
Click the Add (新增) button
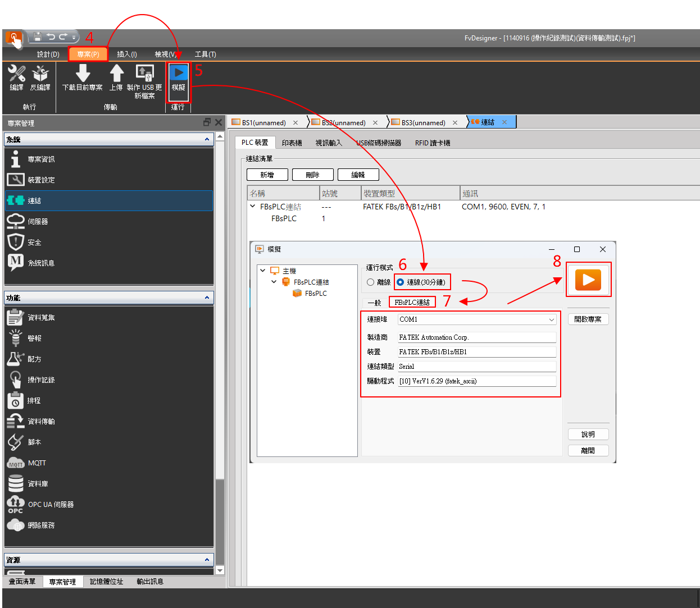pos(267,175)
